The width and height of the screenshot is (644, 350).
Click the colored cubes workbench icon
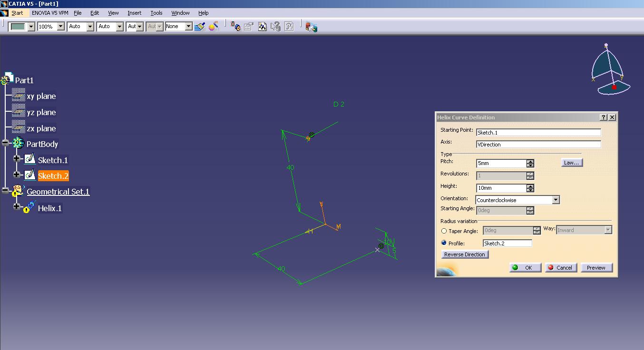tap(311, 27)
